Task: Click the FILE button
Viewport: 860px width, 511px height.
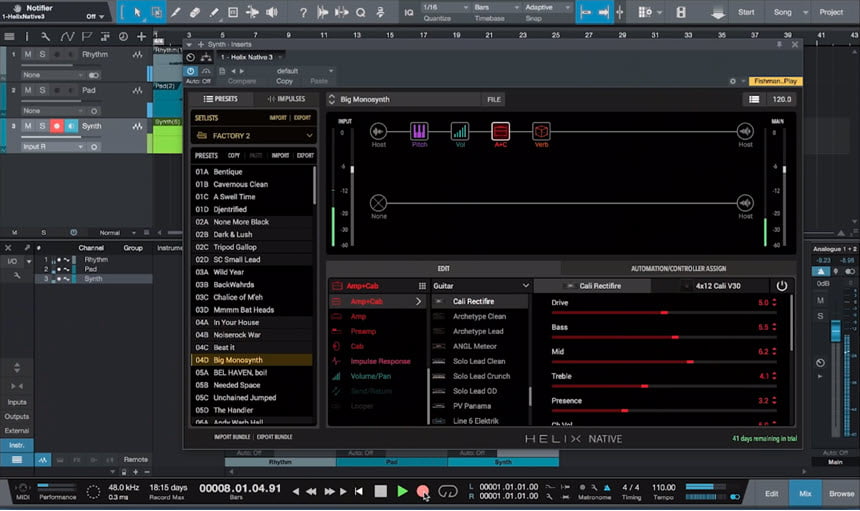Action: pyautogui.click(x=494, y=99)
